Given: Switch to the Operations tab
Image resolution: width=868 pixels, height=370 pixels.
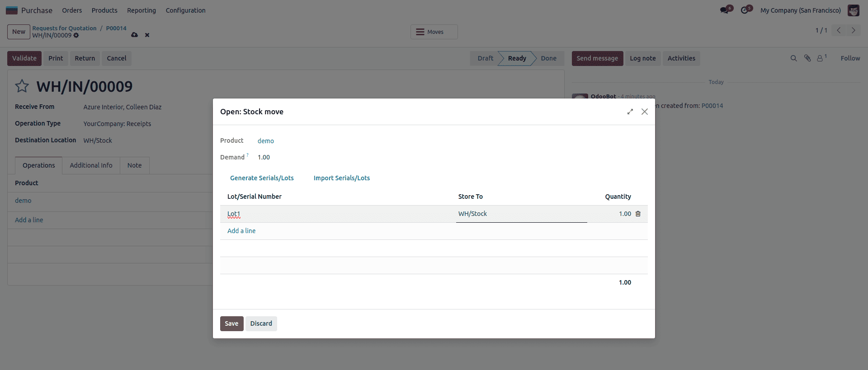Looking at the screenshot, I should (x=39, y=165).
